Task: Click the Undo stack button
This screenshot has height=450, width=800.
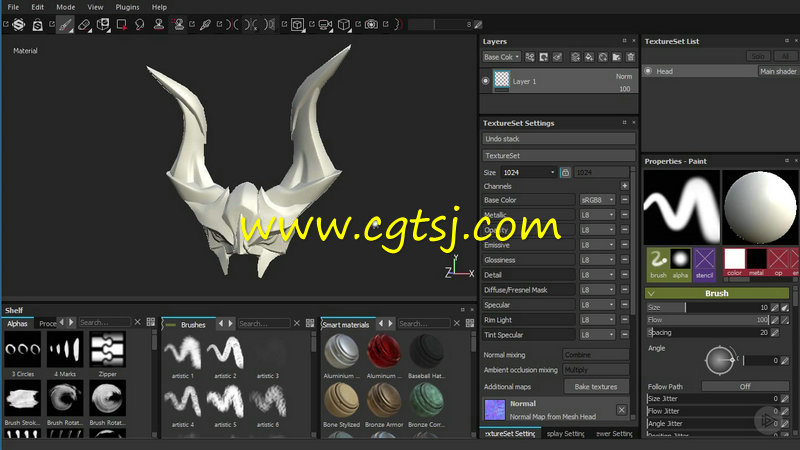Action: click(x=559, y=139)
